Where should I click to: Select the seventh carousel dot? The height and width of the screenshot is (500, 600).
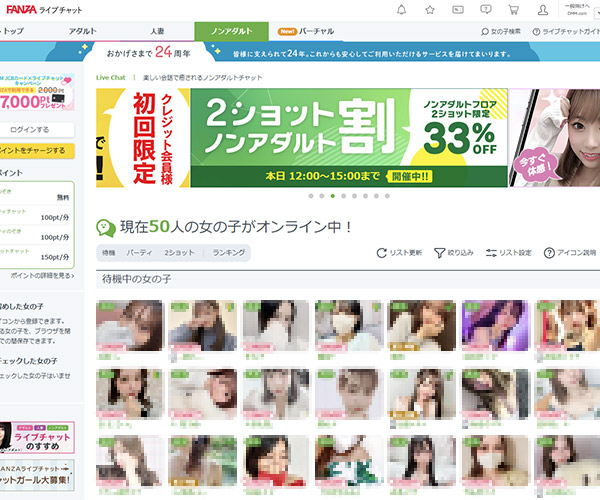376,196
